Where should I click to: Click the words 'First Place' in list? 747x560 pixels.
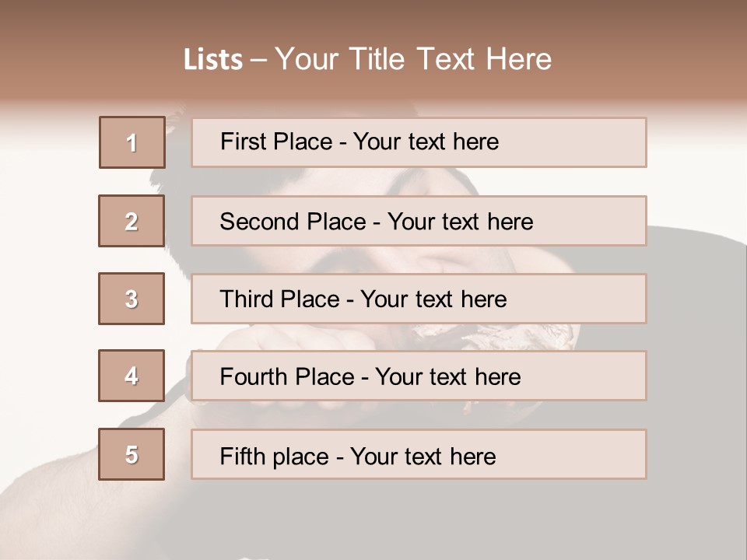point(276,142)
